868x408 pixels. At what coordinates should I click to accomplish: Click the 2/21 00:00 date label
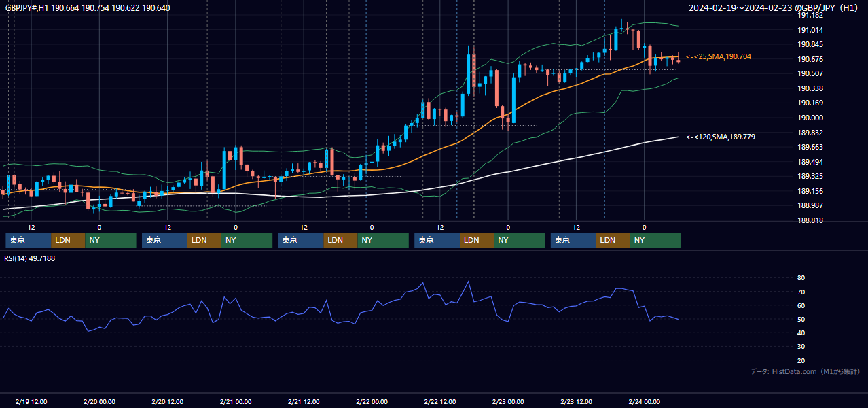(x=236, y=401)
